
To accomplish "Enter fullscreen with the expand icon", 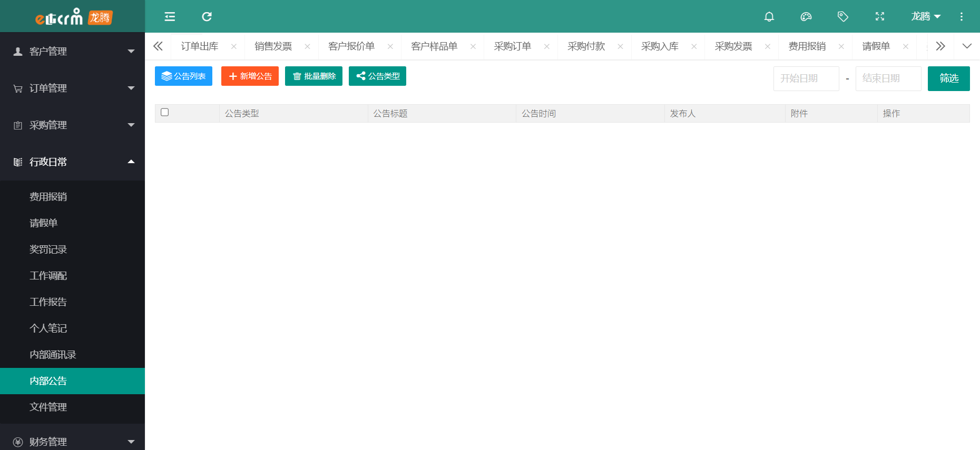I will click(x=879, y=17).
